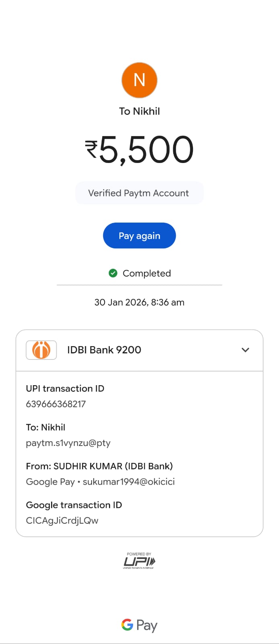
Task: Click the green Completed checkmark icon
Action: [113, 273]
